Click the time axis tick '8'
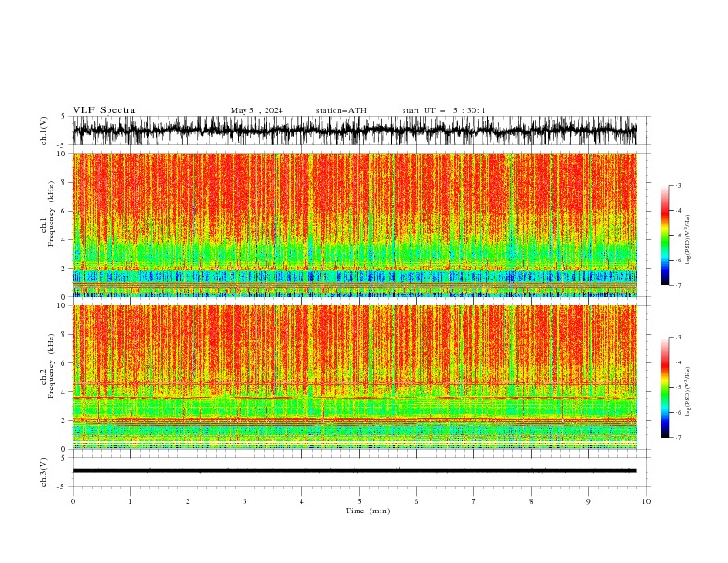 [531, 501]
